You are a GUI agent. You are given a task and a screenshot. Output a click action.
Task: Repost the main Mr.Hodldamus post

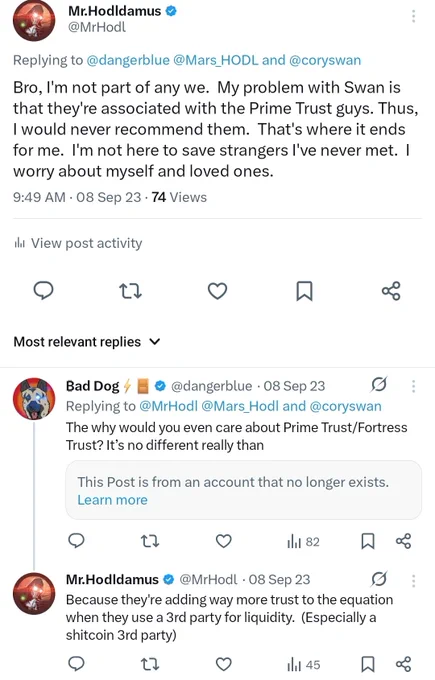(x=130, y=291)
